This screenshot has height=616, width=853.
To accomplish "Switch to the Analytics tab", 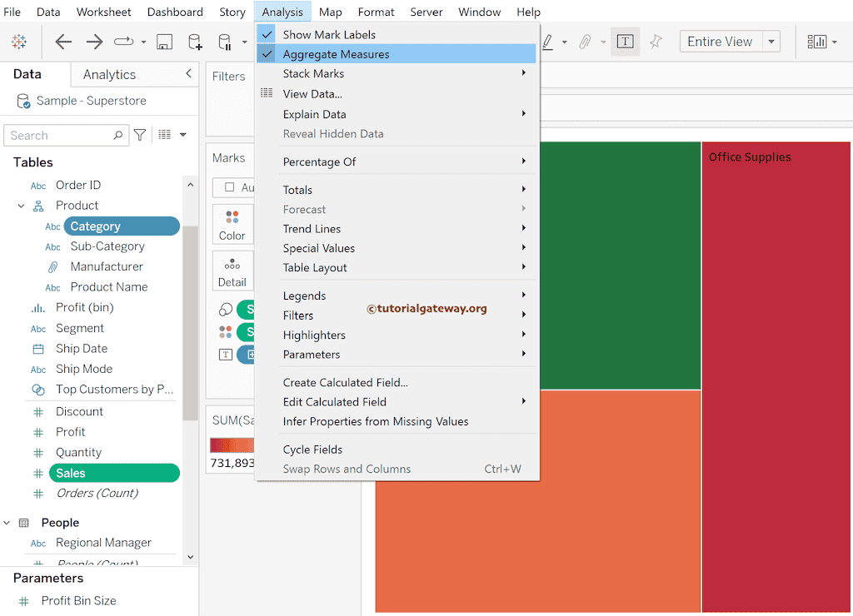I will pos(109,74).
